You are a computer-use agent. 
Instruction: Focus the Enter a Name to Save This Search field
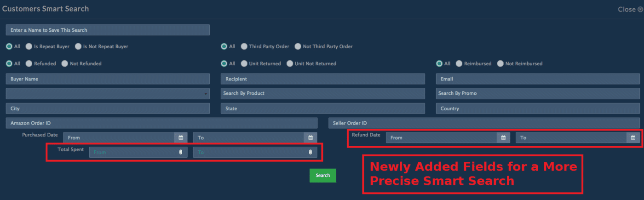[x=108, y=30]
